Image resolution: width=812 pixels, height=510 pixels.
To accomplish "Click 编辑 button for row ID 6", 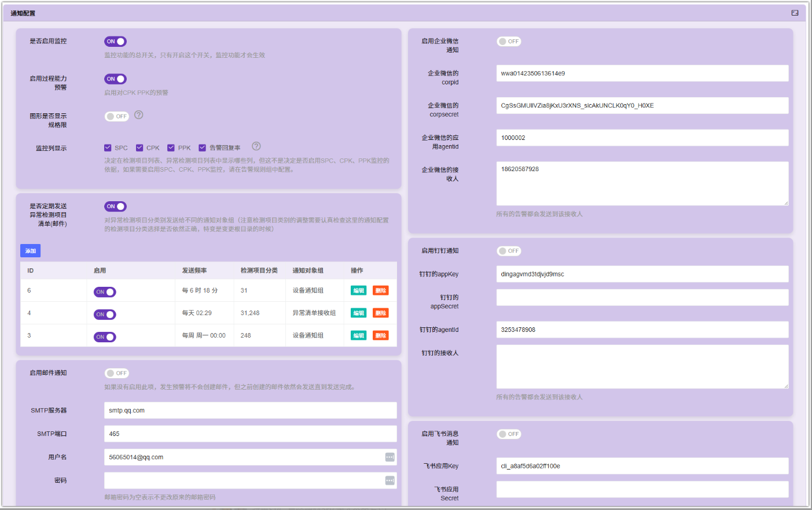I will (358, 291).
